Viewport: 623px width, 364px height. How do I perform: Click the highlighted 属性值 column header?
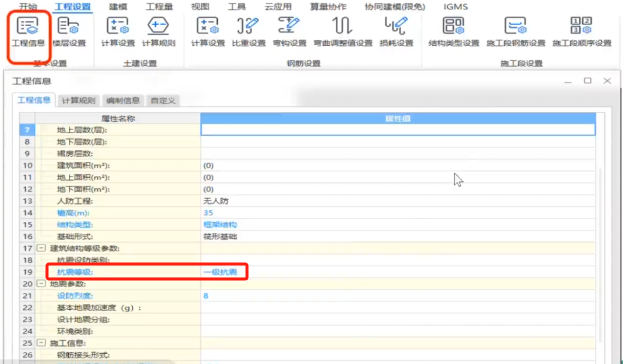pos(398,118)
